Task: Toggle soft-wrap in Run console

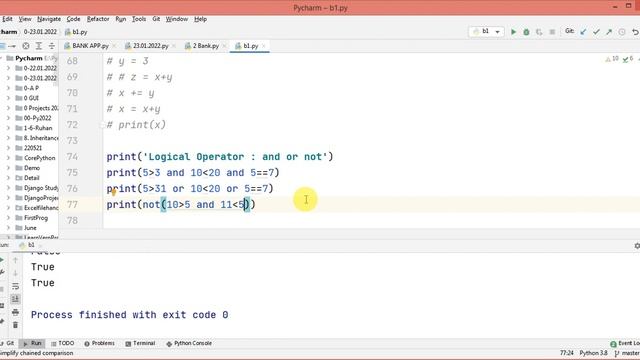Action: click(x=16, y=286)
